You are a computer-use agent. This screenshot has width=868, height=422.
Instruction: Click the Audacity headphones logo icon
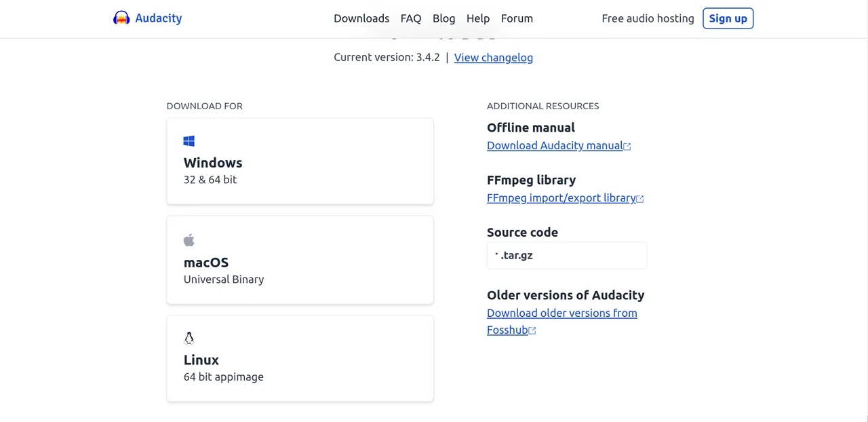(121, 18)
